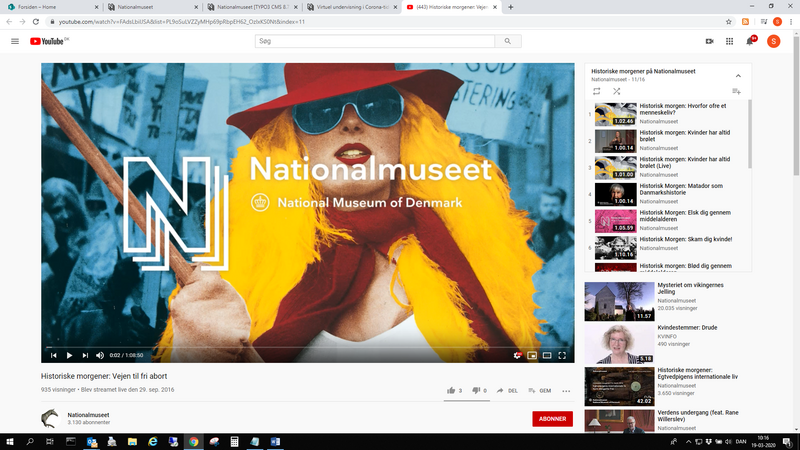Skip to the next playlist video
This screenshot has width=800, height=450.
pyautogui.click(x=85, y=356)
